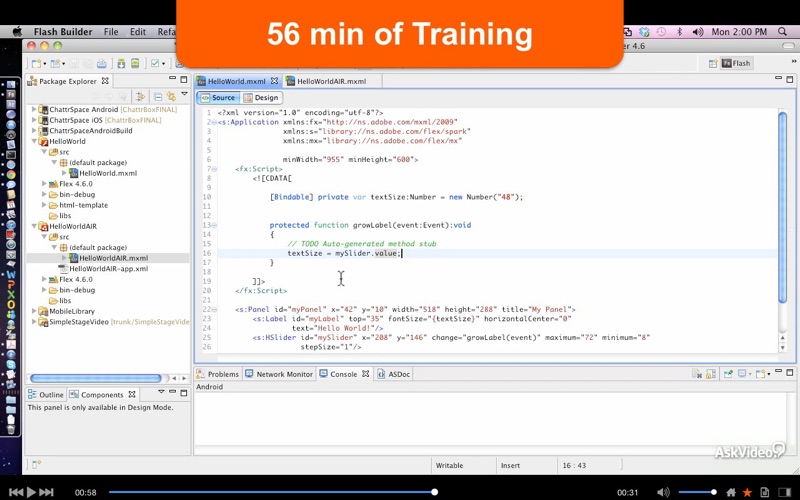Switch to the HelloWorld.mxml editor tab
The height and width of the screenshot is (500, 800).
[x=236, y=81]
